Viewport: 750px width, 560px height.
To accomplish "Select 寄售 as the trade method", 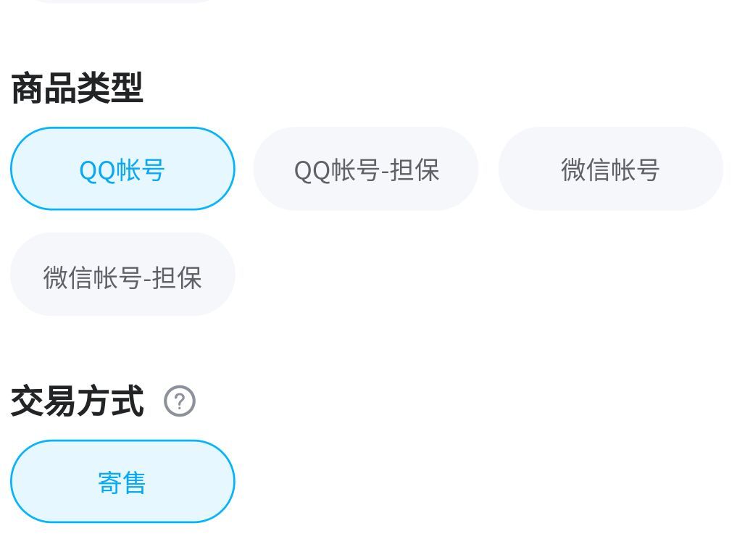I will [122, 482].
